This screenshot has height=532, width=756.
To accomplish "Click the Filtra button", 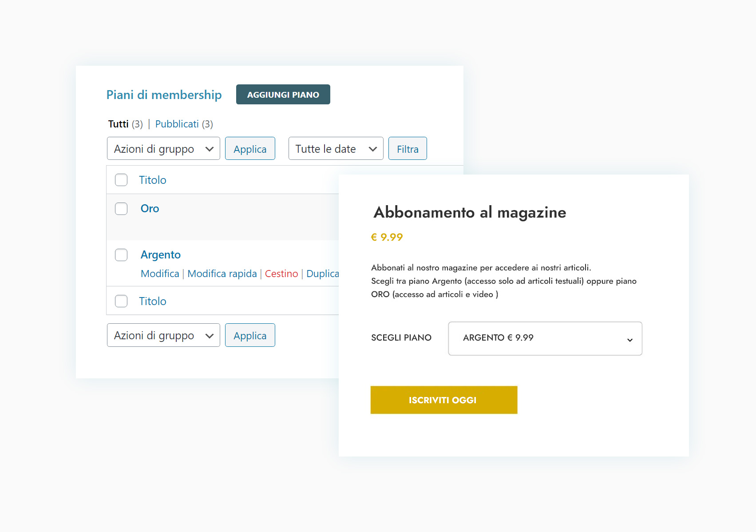I will [407, 149].
